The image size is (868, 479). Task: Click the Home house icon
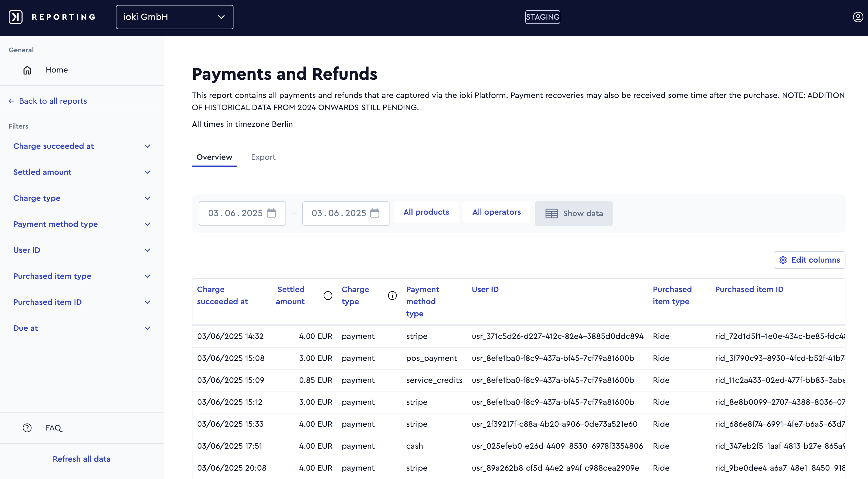(27, 70)
